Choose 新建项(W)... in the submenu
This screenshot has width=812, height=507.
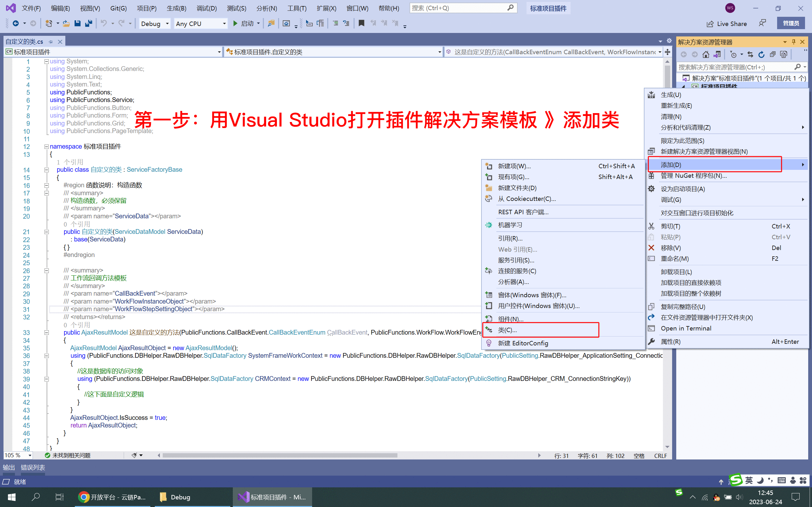click(x=514, y=166)
